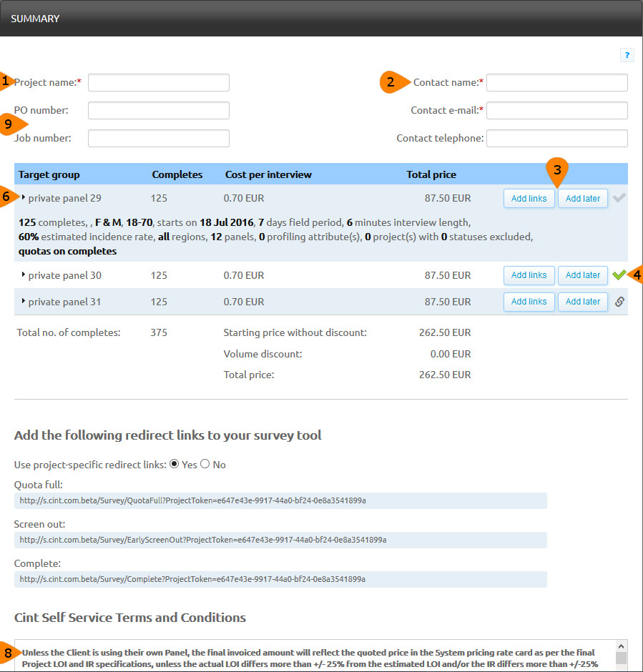
Task: Click green checkmark icon for private panel 30
Action: tap(619, 275)
